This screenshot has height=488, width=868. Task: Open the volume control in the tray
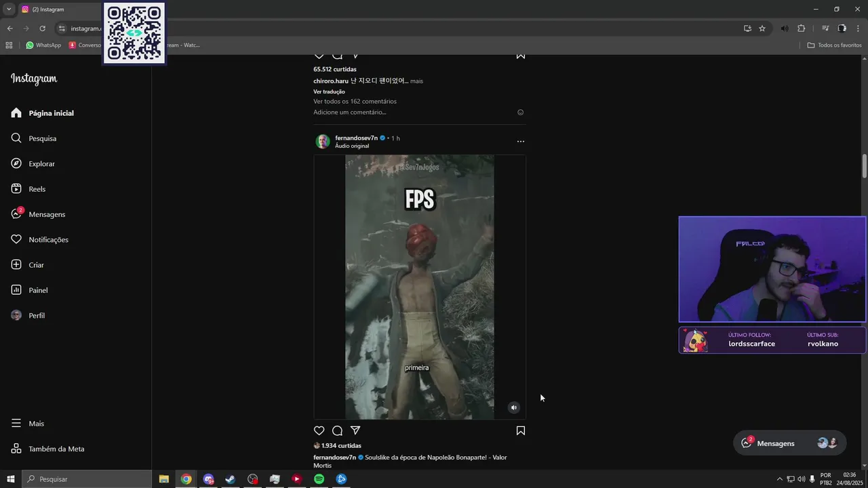pyautogui.click(x=802, y=479)
